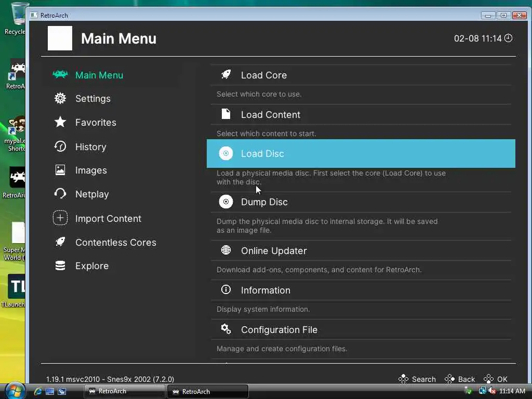
Task: Click the Show Desktop quick launch icon
Action: tap(50, 391)
